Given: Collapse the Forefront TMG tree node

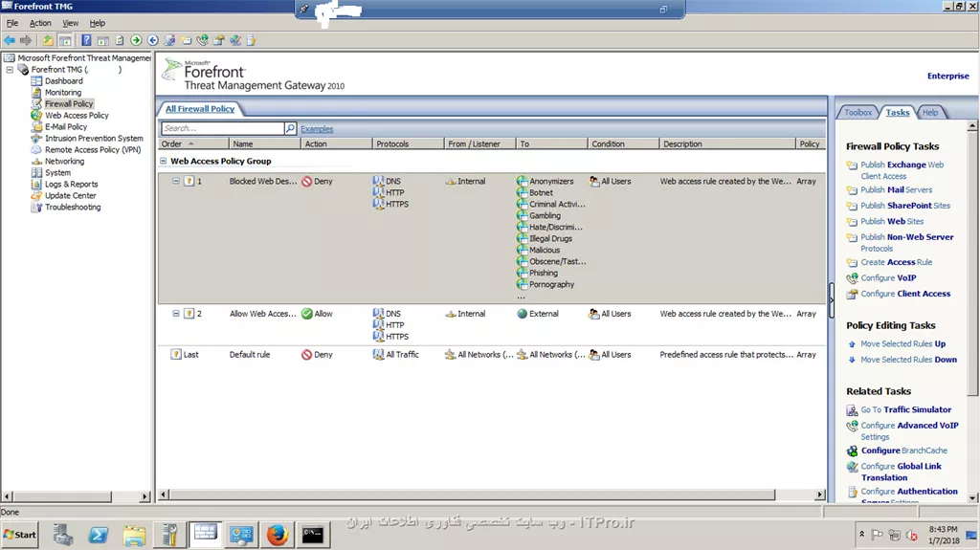Looking at the screenshot, I should (x=10, y=70).
